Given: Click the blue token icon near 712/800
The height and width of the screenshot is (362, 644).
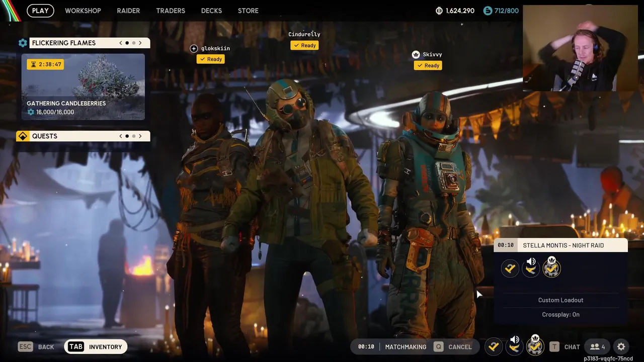Looking at the screenshot, I should pos(487,11).
